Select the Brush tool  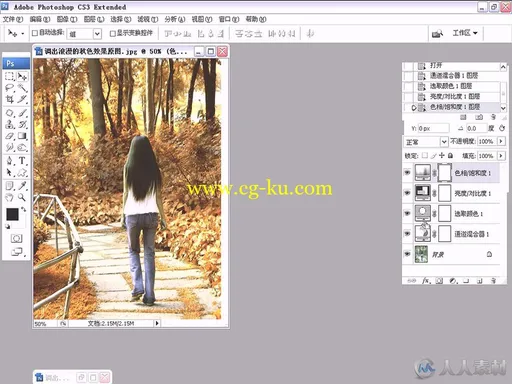click(22, 113)
